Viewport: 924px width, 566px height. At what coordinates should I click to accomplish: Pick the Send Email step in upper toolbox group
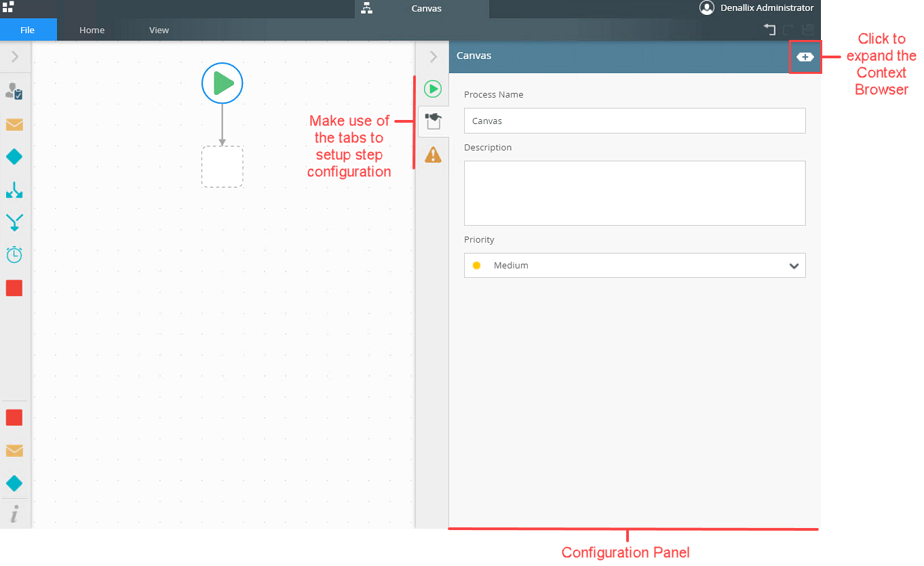[14, 125]
